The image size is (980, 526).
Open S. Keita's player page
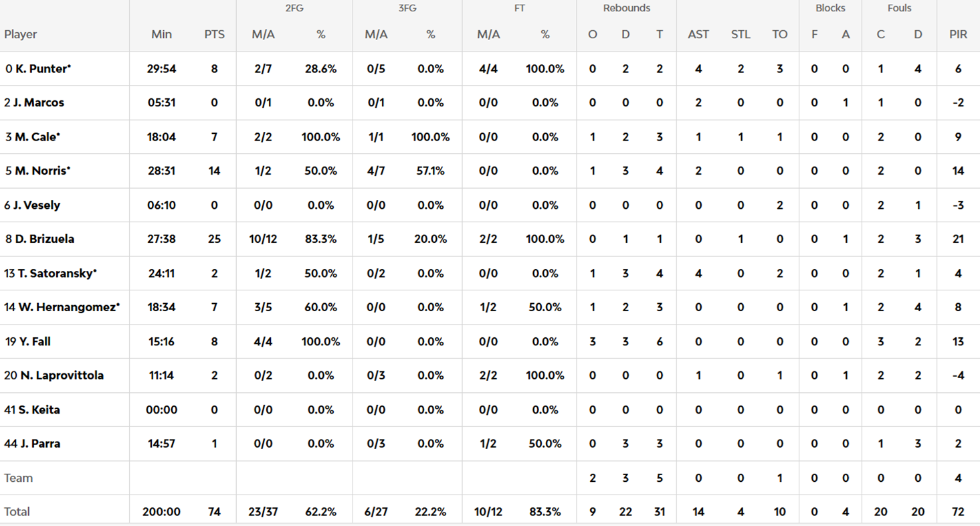pos(37,410)
